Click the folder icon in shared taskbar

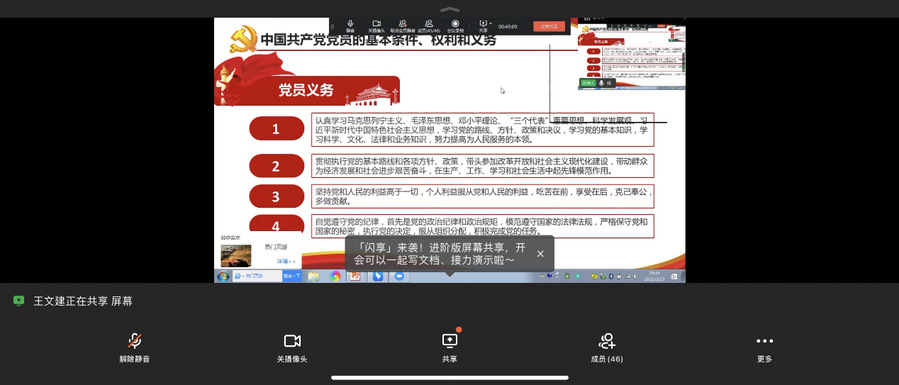pos(314,276)
